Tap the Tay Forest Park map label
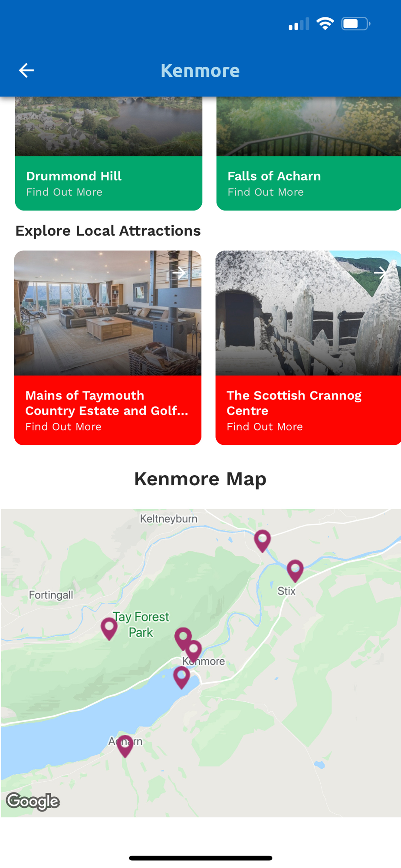This screenshot has height=868, width=401. (141, 625)
